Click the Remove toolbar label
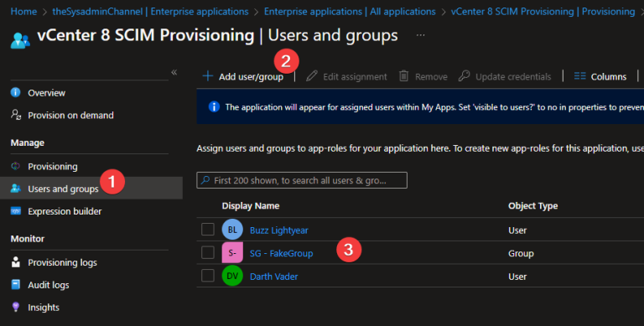The width and height of the screenshot is (644, 326). pyautogui.click(x=431, y=77)
